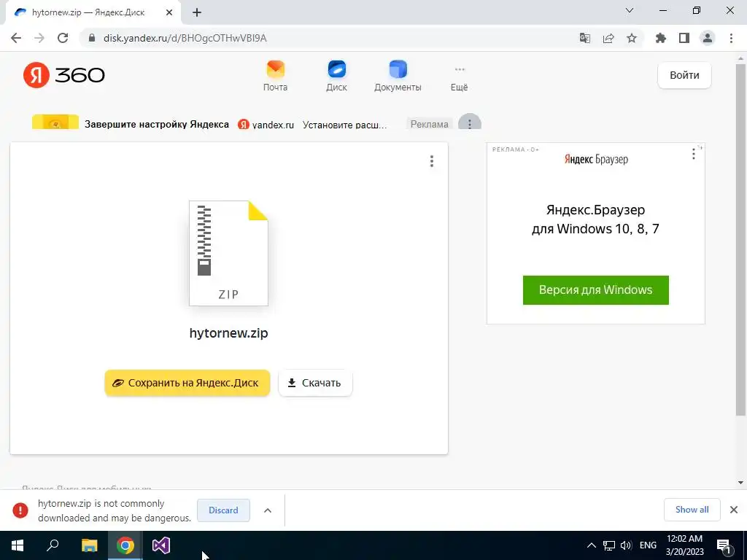The image size is (747, 560).
Task: Close the hytornew.zip tab
Action: tap(169, 12)
